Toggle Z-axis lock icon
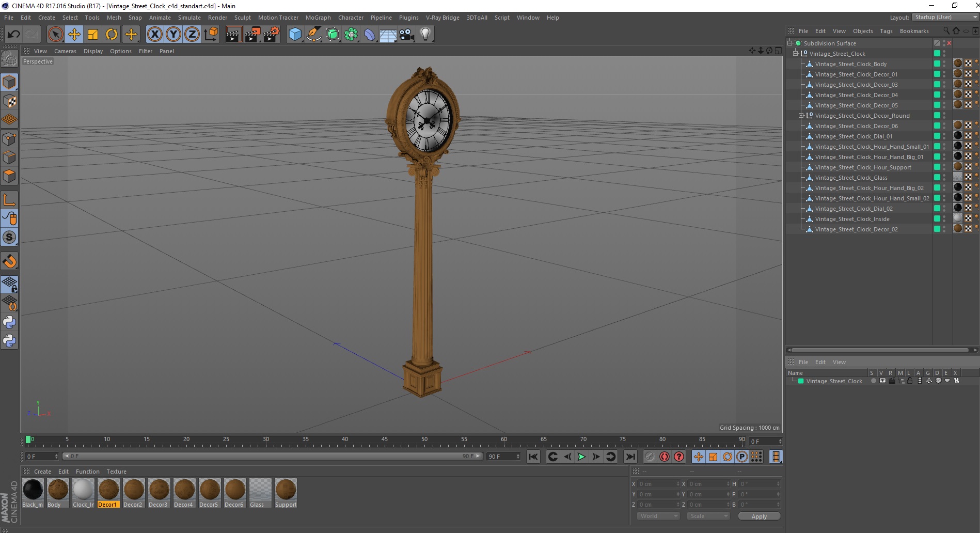The height and width of the screenshot is (533, 980). (192, 35)
